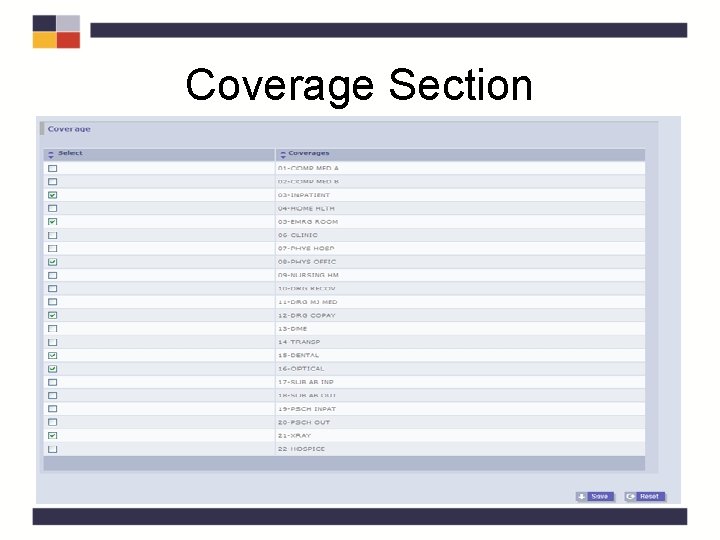Viewport: 720px width, 540px height.
Task: Click the 15-DENTAL coverage text
Action: click(298, 355)
